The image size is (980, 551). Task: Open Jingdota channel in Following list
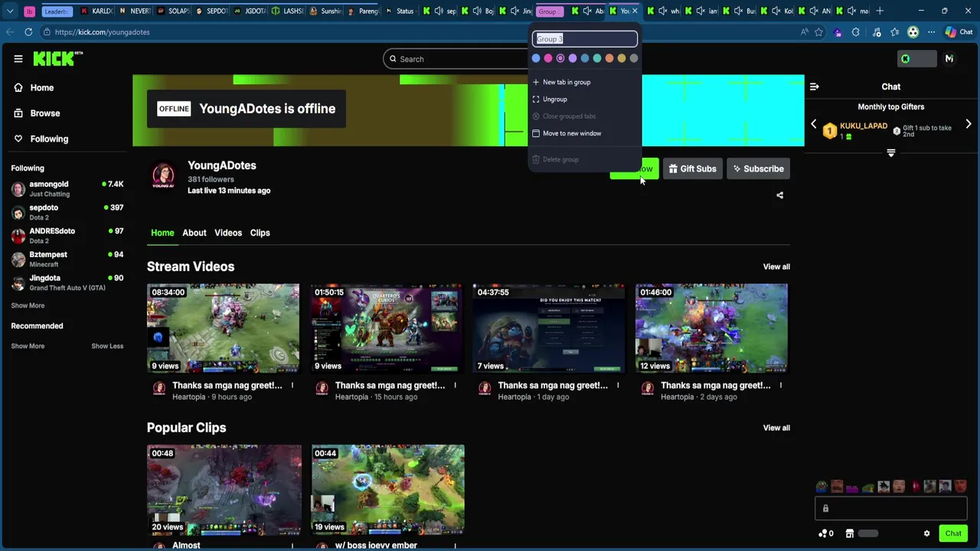[67, 282]
